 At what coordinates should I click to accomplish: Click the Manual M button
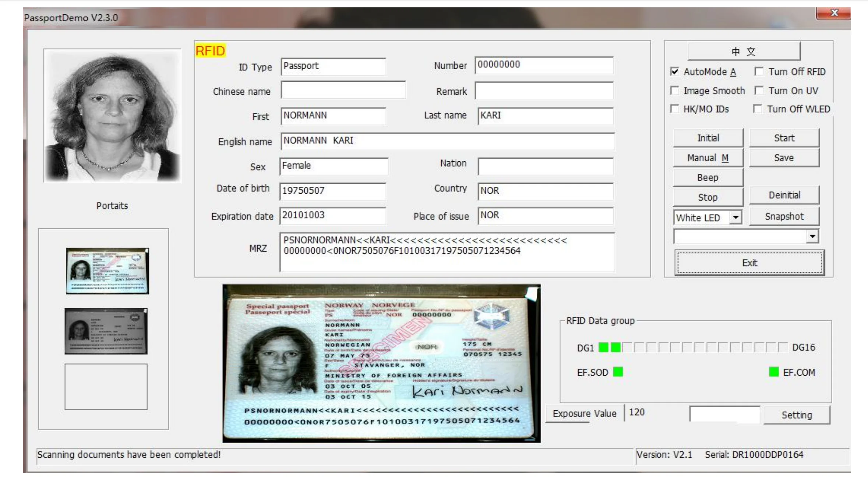708,158
